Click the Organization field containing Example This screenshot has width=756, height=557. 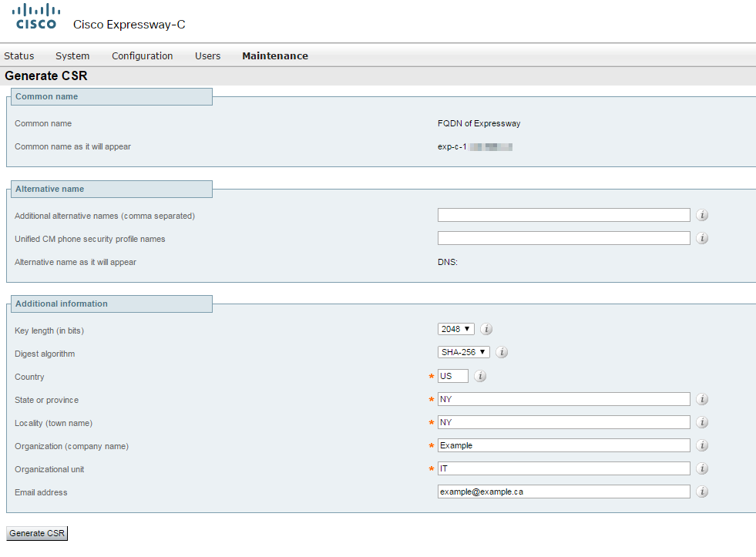click(563, 445)
